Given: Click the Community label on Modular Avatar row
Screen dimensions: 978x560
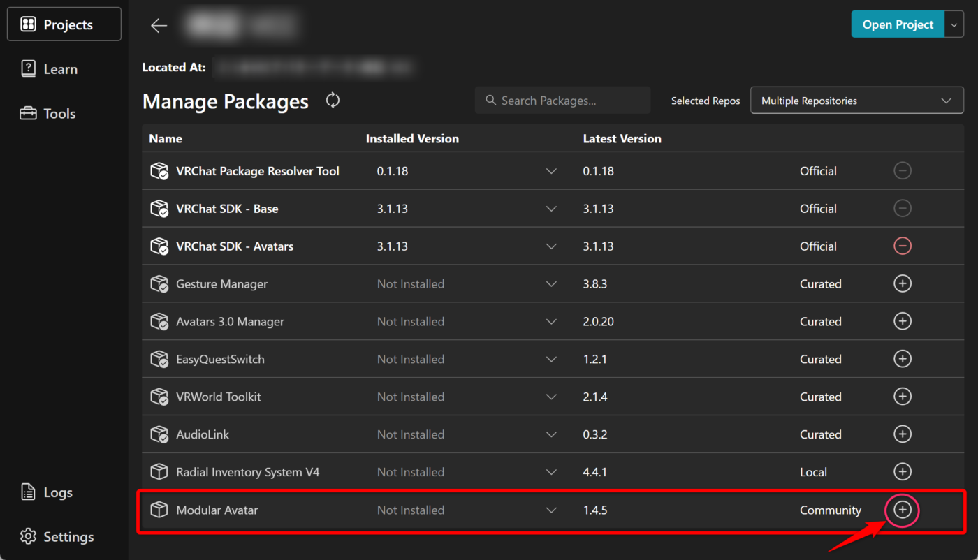Looking at the screenshot, I should pyautogui.click(x=831, y=510).
